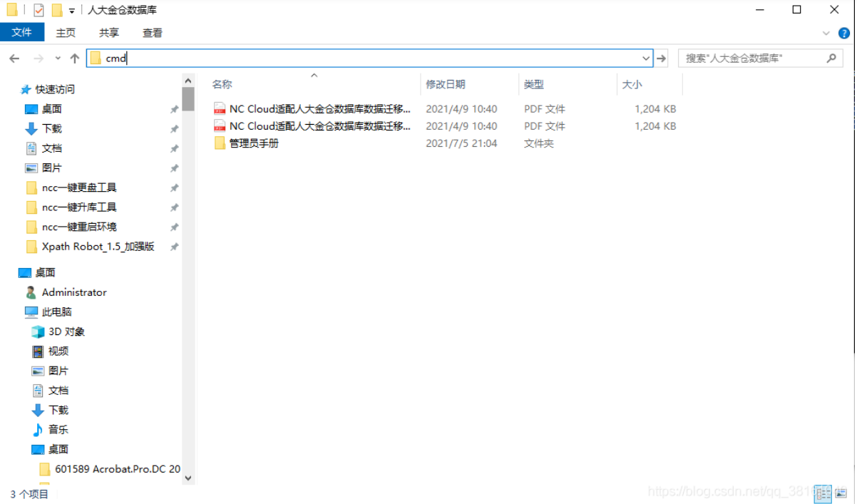Select 此电脑 in the navigation pane

pyautogui.click(x=56, y=312)
